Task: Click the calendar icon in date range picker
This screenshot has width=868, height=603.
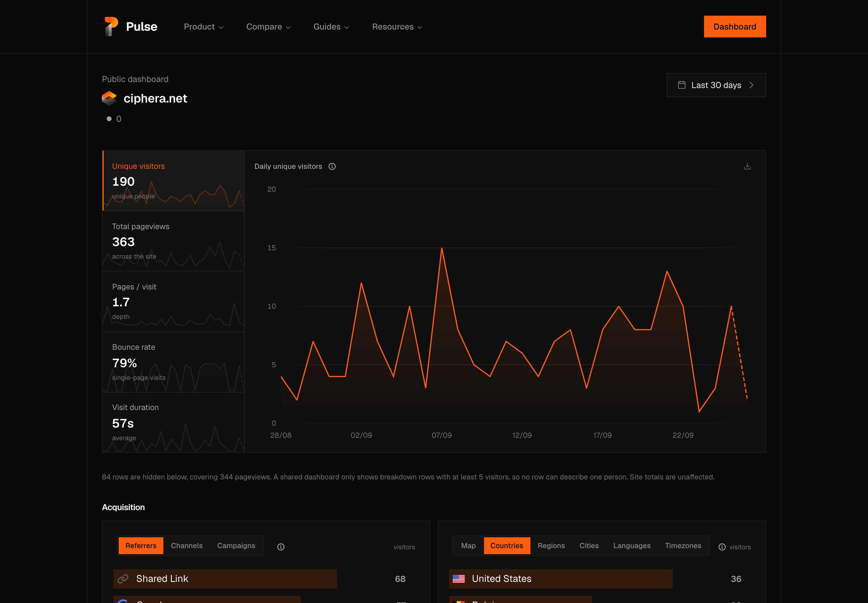Action: (x=681, y=85)
